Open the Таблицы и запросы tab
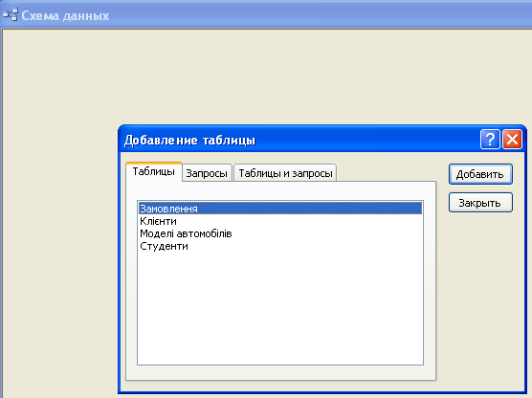532x398 pixels. pyautogui.click(x=285, y=173)
